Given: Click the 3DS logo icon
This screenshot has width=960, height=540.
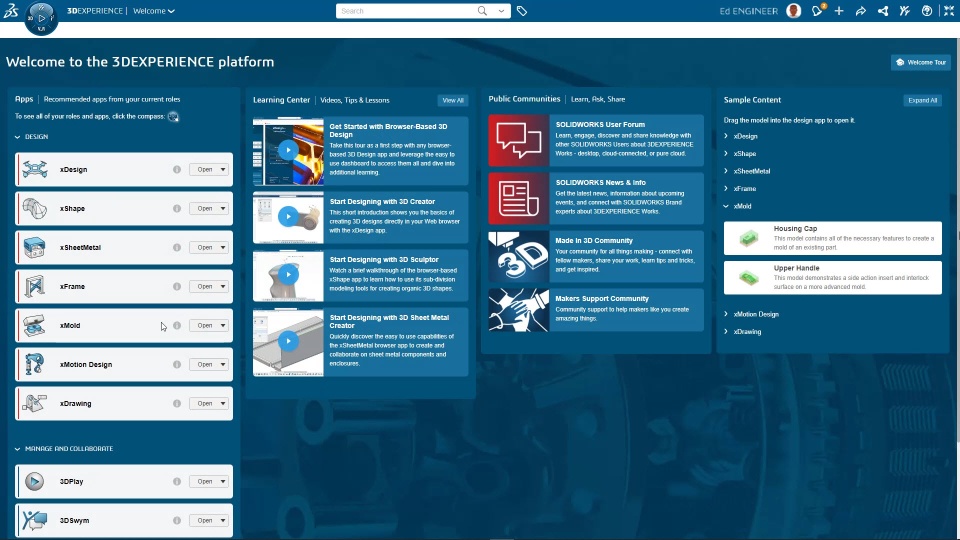Looking at the screenshot, I should (x=11, y=10).
